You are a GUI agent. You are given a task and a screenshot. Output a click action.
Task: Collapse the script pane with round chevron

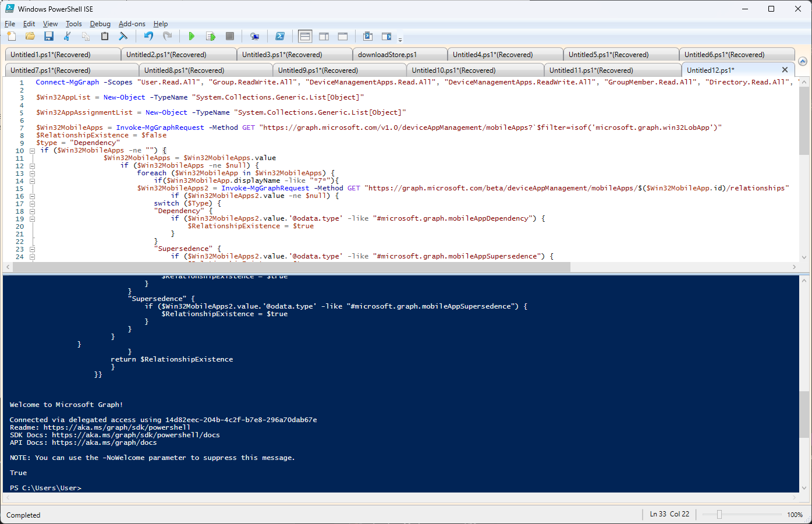pos(803,61)
